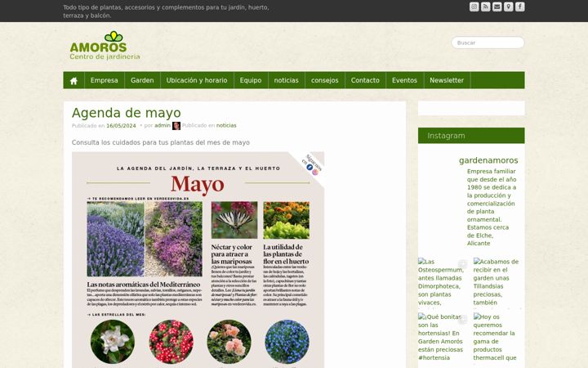588x368 pixels.
Task: Open hortensias Instagram post thumbnail
Action: pyautogui.click(x=443, y=337)
